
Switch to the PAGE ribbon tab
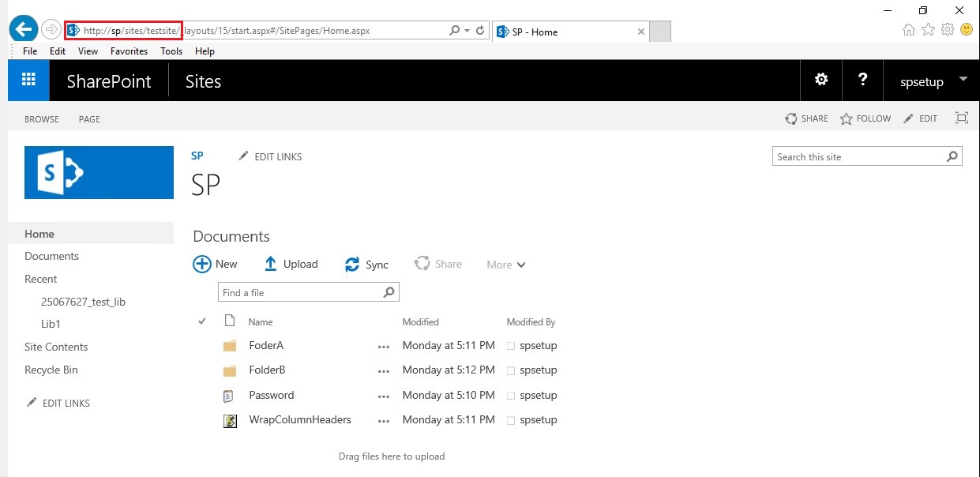pos(89,119)
